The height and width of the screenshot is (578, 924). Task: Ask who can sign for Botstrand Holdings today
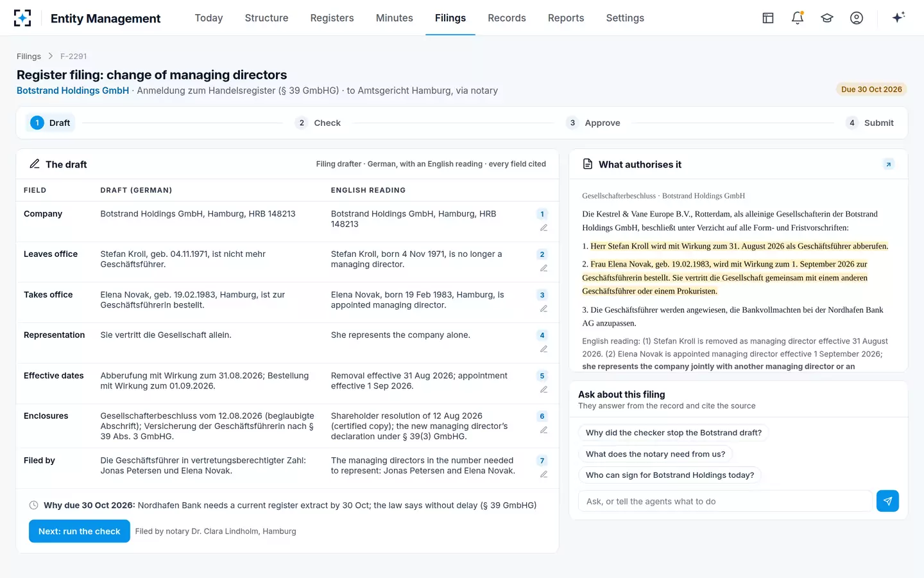click(x=670, y=475)
